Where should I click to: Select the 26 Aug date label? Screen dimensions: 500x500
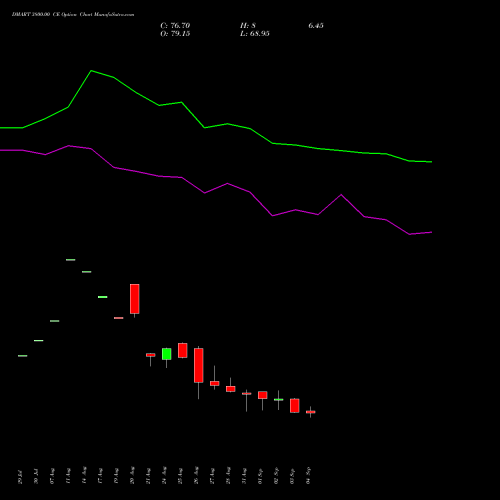point(196,475)
